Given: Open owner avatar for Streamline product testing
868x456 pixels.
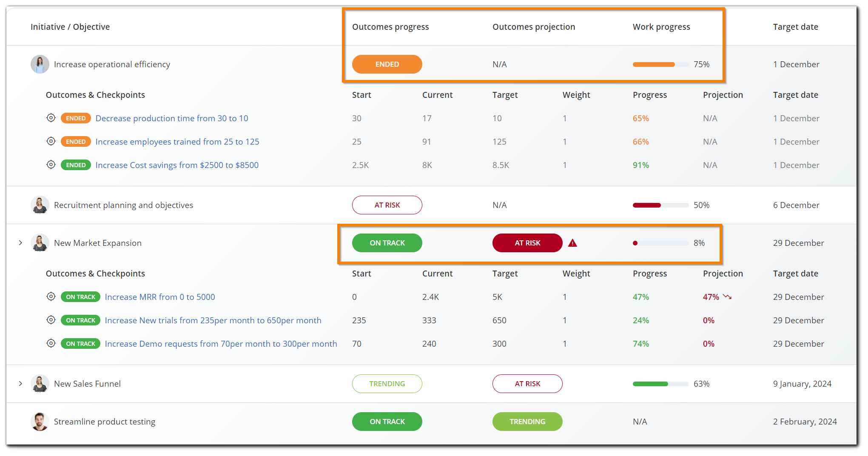Looking at the screenshot, I should [40, 422].
